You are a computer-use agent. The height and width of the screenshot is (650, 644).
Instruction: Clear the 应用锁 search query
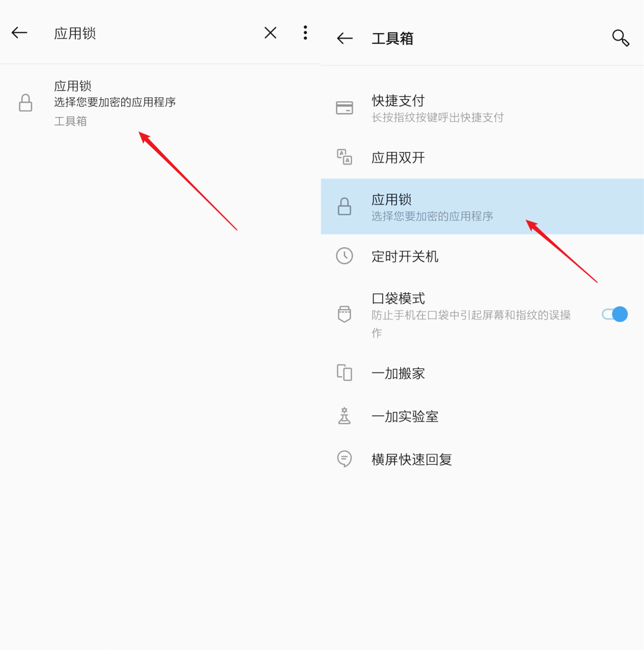tap(271, 33)
